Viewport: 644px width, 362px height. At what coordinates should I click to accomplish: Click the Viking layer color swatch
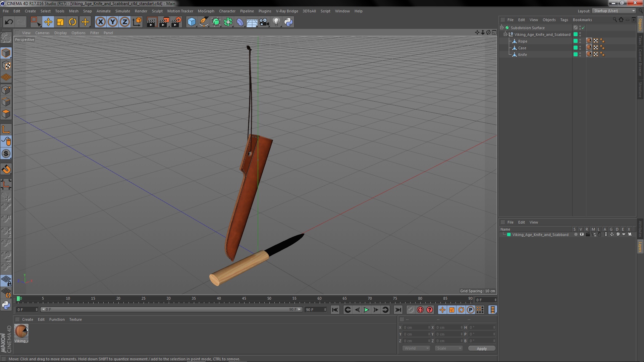tap(509, 235)
